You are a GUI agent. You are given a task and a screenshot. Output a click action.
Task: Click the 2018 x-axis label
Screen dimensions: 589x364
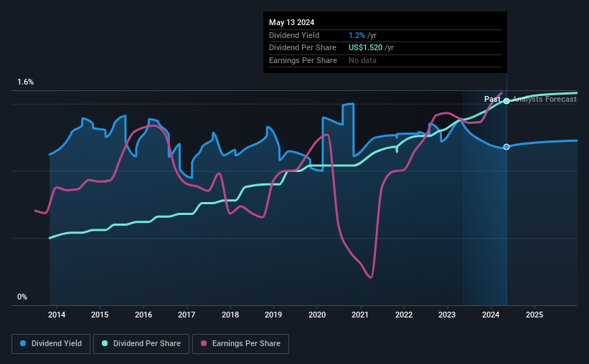click(230, 315)
